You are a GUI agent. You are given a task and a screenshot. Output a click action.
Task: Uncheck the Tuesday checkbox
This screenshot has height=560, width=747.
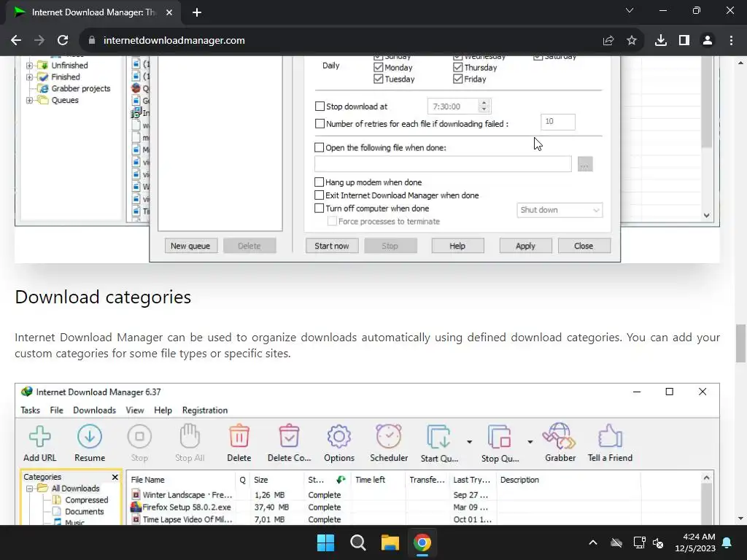pyautogui.click(x=379, y=79)
